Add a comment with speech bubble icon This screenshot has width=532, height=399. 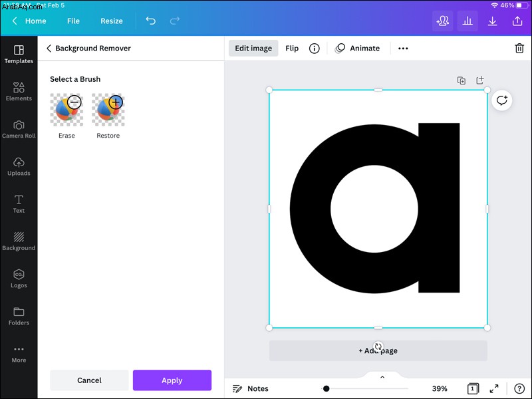502,100
